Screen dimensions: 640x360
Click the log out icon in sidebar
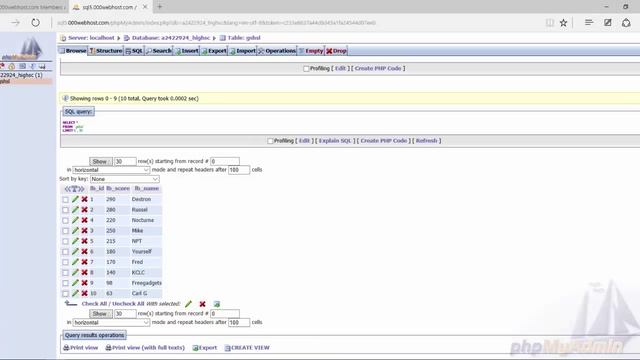click(12, 66)
